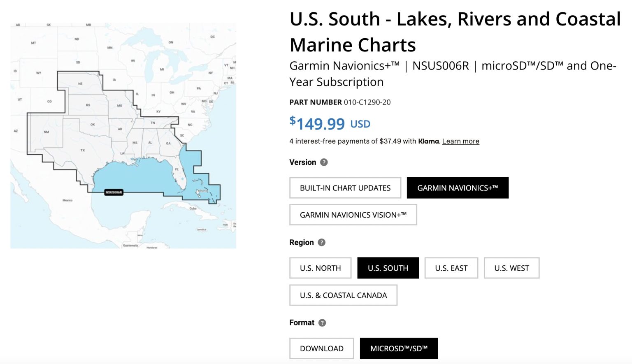
Task: Select the BUILT-IN CHART UPDATES version
Action: click(345, 188)
